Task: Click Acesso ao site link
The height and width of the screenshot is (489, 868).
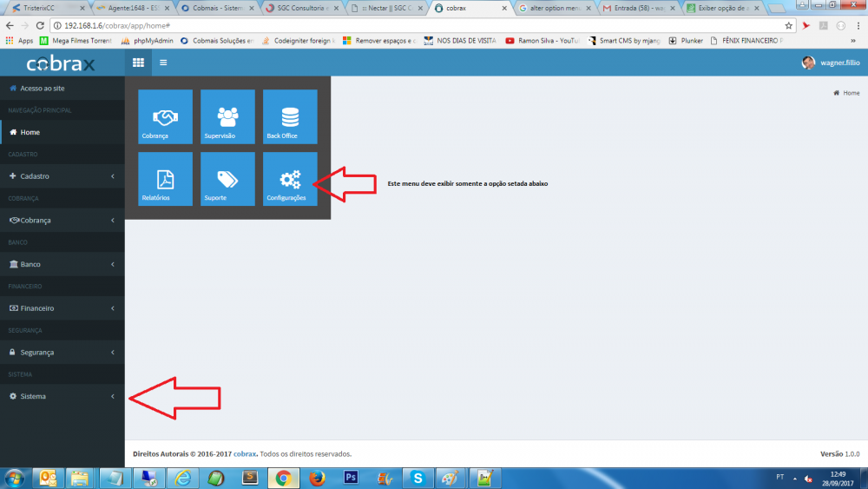Action: pos(42,89)
